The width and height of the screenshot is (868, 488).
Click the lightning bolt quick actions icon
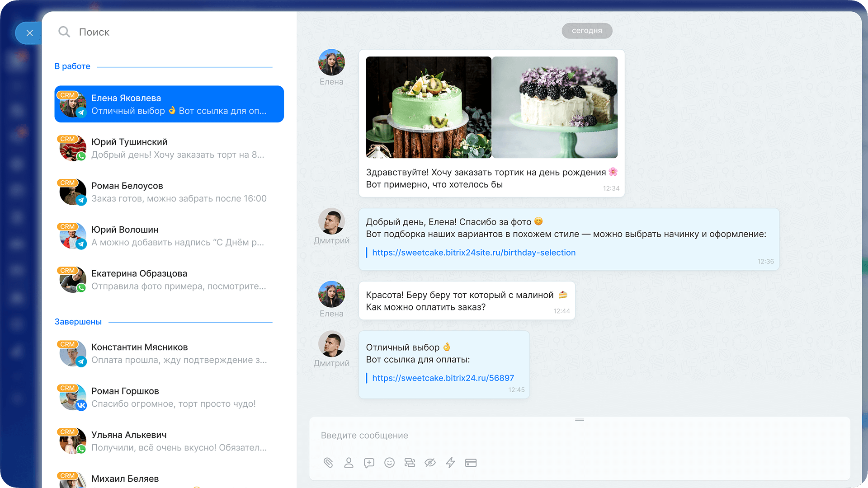pos(450,462)
